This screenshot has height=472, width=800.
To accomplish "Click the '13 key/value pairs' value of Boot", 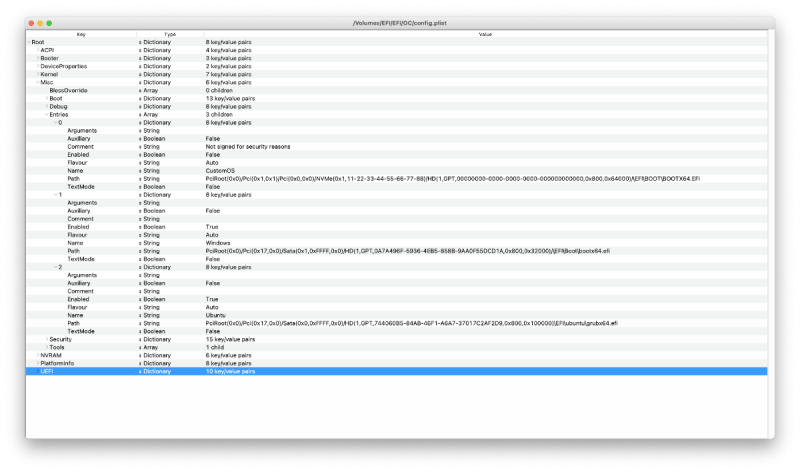I will [230, 98].
